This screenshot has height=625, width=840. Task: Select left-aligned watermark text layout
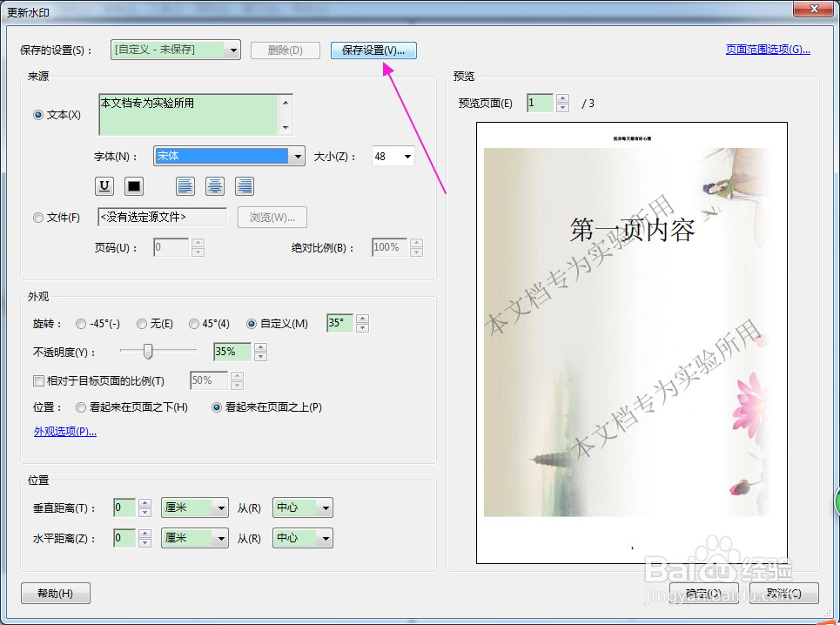point(185,185)
